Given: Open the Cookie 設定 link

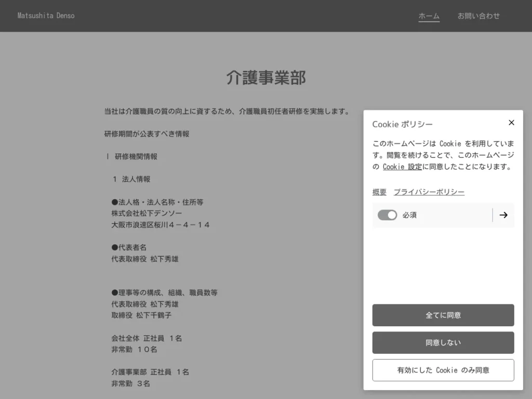Looking at the screenshot, I should click(x=402, y=167).
